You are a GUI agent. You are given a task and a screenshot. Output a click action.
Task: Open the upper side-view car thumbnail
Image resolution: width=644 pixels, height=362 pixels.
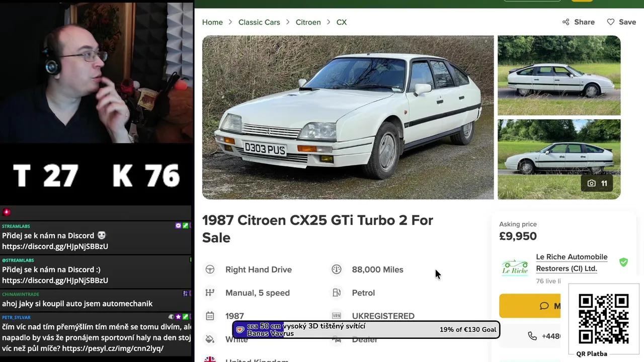pos(559,75)
